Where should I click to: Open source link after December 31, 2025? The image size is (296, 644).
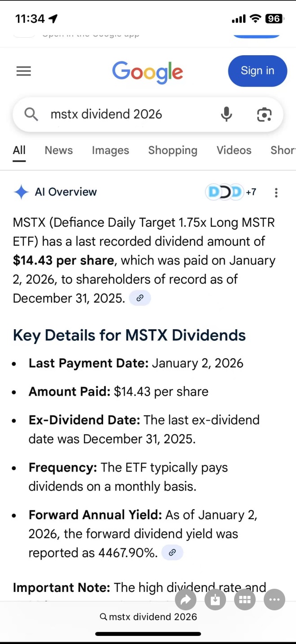point(140,298)
